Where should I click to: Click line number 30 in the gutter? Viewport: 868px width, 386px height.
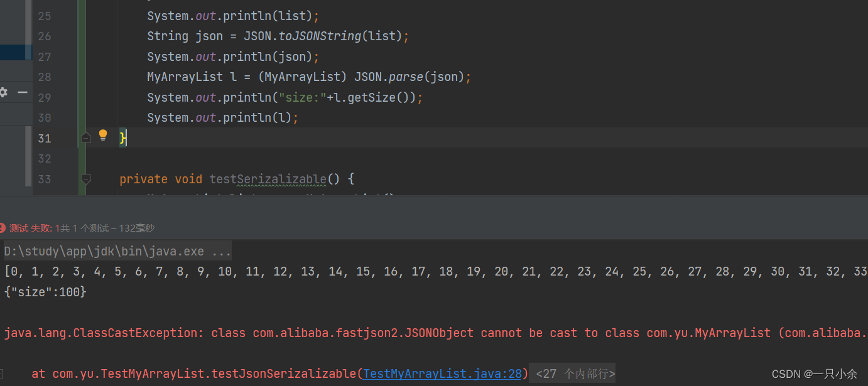pyautogui.click(x=45, y=118)
